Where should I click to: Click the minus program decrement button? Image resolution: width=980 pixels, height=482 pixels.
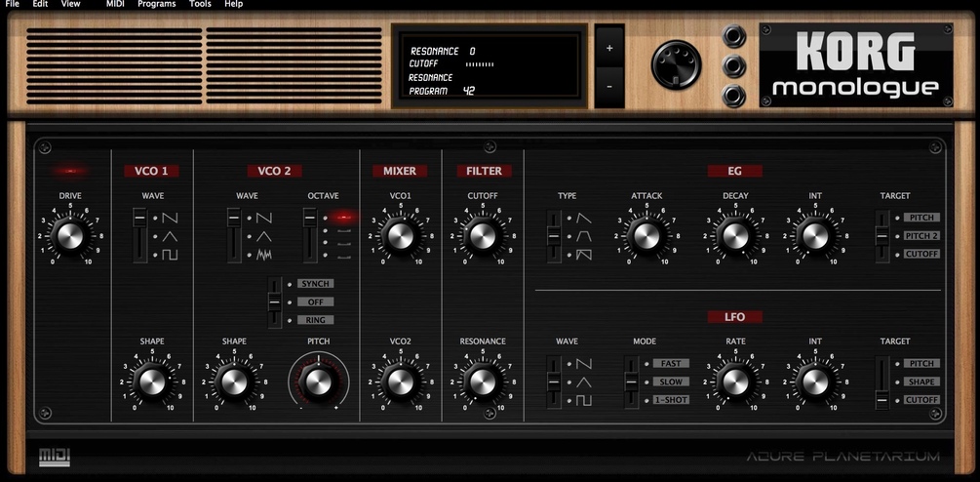609,87
